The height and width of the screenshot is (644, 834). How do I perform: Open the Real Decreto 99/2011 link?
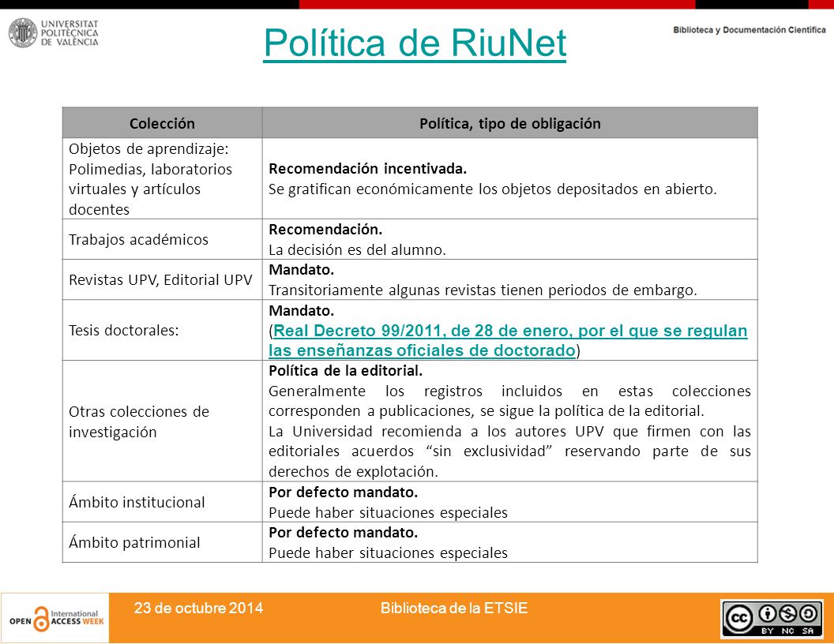[x=508, y=341]
